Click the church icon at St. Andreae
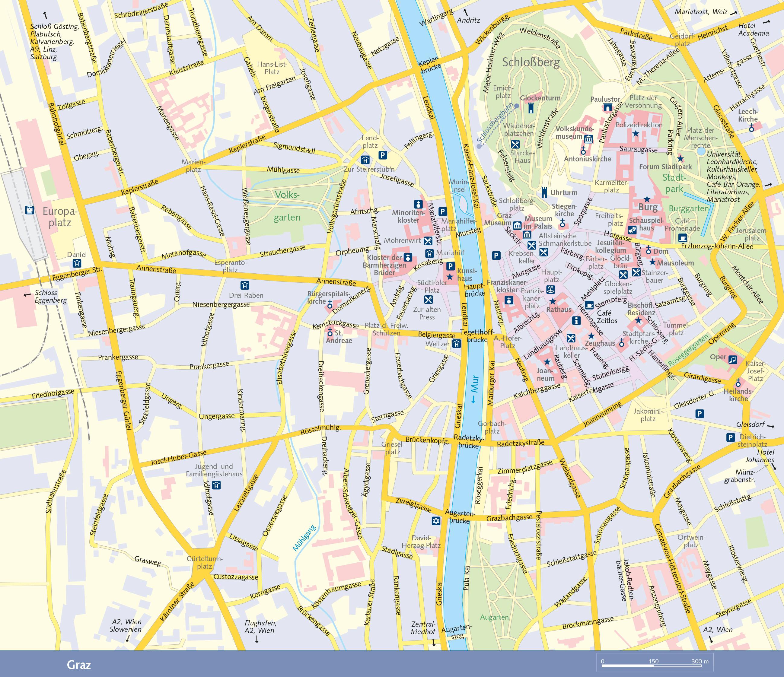Image resolution: width=784 pixels, height=677 pixels. click(x=330, y=332)
